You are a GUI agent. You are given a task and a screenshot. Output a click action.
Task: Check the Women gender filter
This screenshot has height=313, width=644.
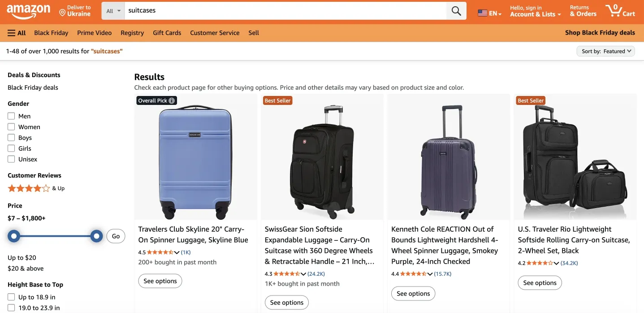[x=11, y=126]
